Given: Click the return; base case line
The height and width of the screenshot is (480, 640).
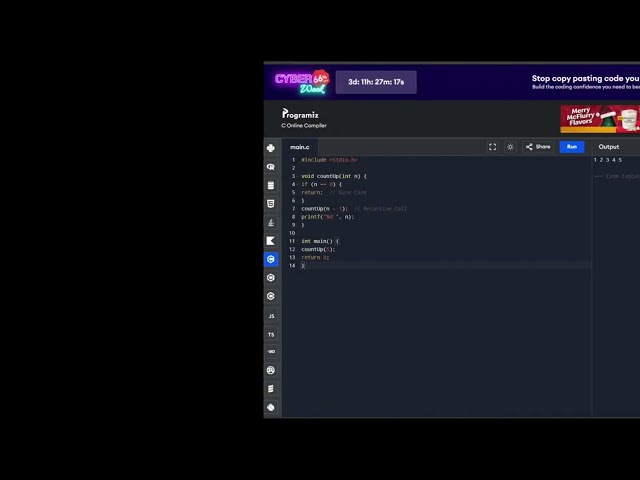Looking at the screenshot, I should pos(334,192).
